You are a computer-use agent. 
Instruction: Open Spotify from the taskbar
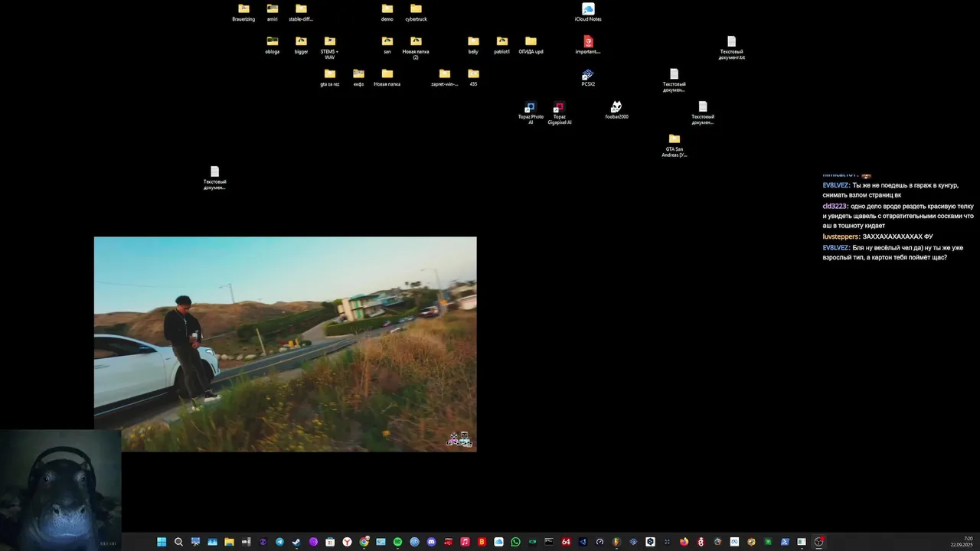coord(397,542)
